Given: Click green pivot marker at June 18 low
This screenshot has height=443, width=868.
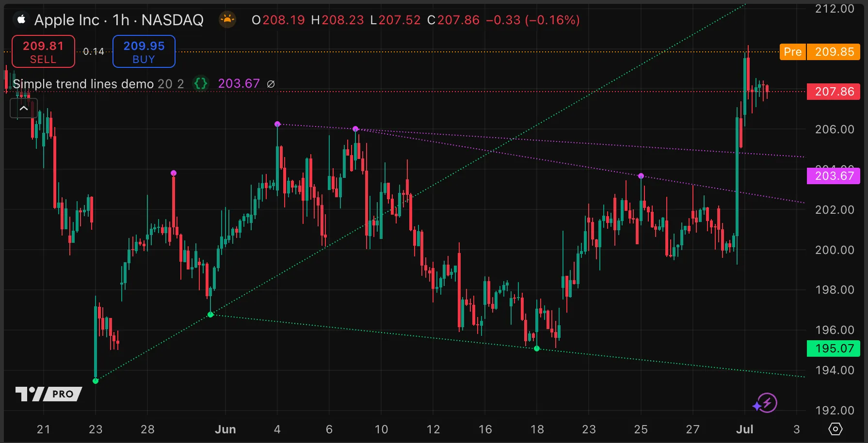Looking at the screenshot, I should 537,348.
